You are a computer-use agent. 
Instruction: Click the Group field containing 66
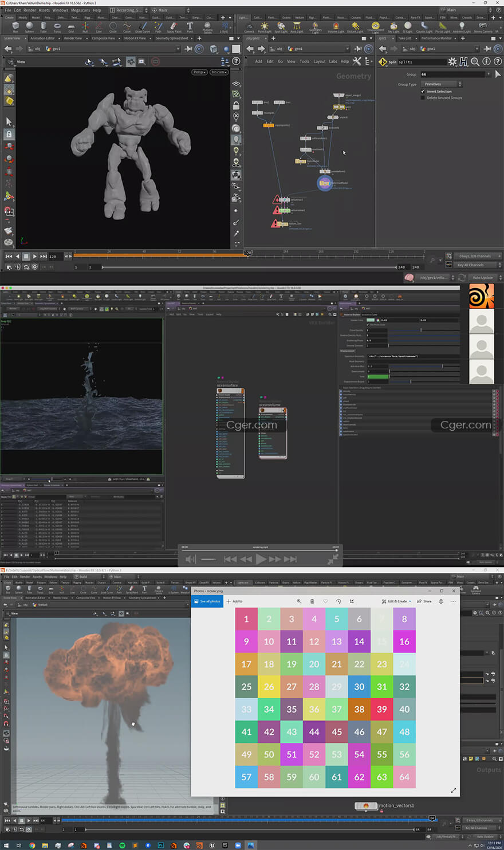point(452,74)
